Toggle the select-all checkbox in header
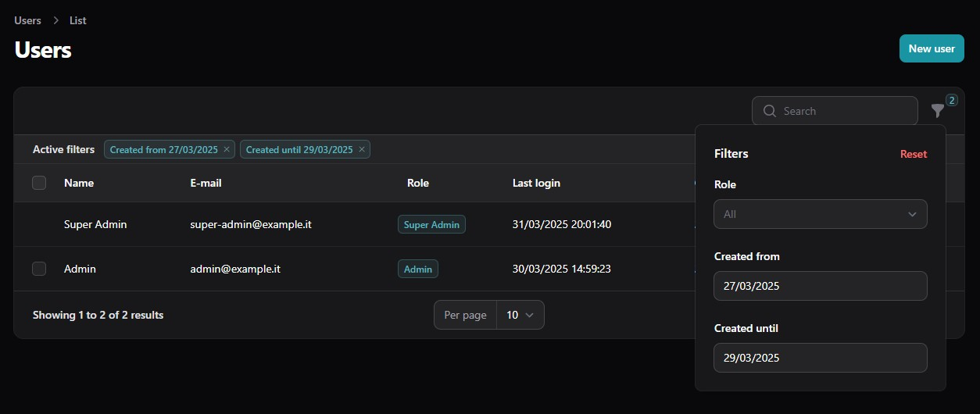This screenshot has height=414, width=980. (39, 183)
